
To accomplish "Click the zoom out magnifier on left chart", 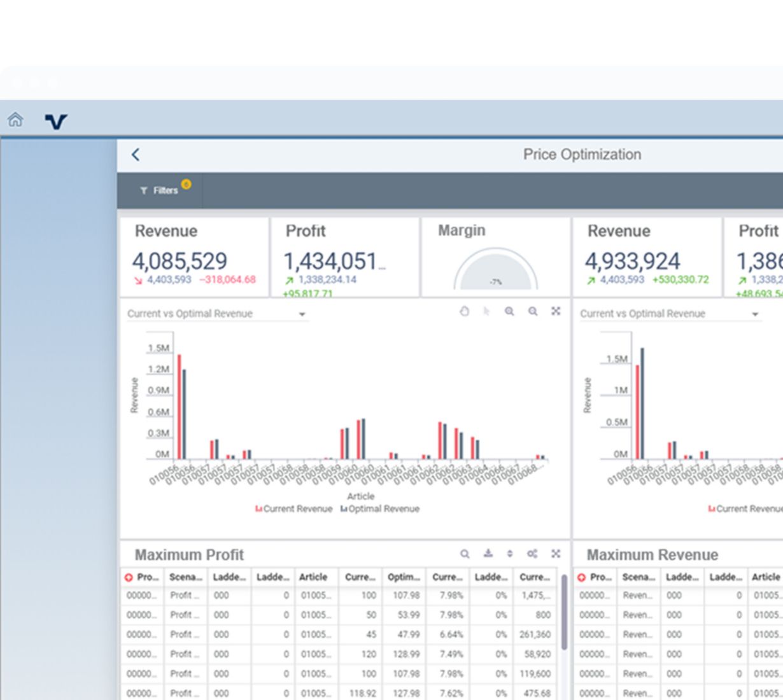I will 533,311.
